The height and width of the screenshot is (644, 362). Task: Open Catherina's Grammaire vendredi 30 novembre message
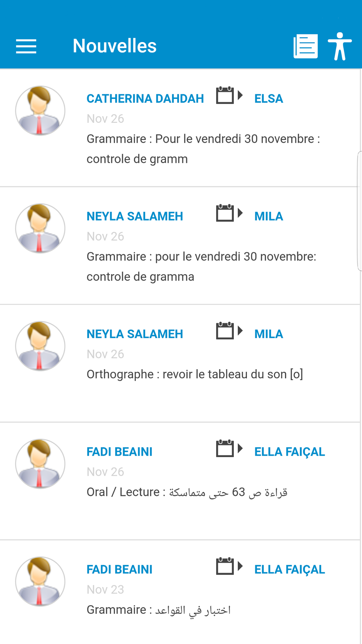click(x=203, y=149)
